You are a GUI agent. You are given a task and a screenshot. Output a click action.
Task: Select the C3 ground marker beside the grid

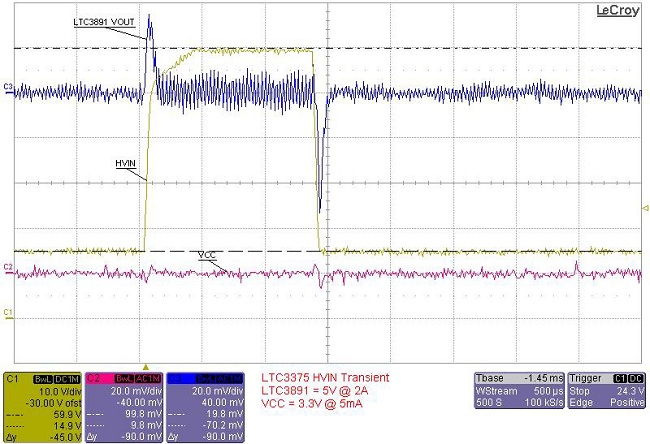click(x=8, y=87)
